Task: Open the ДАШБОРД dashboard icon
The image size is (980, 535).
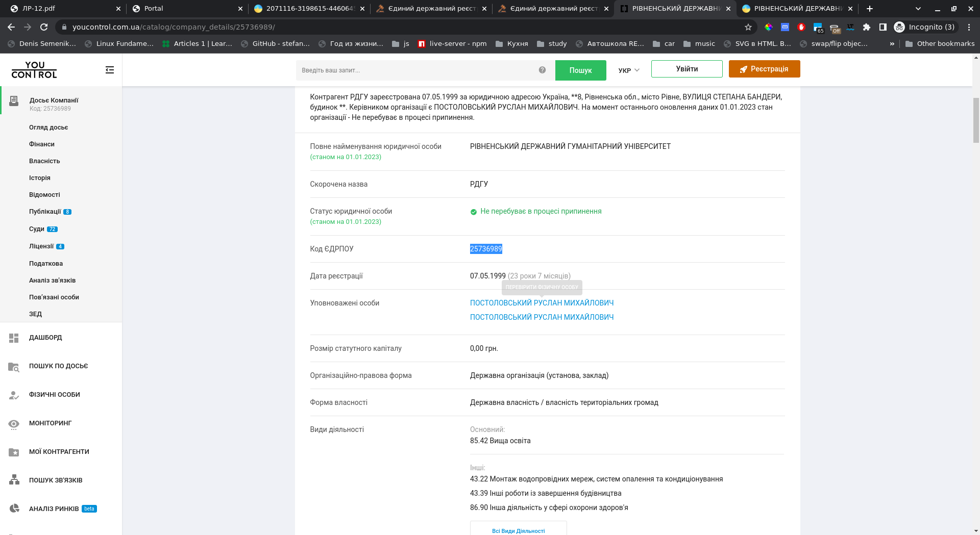Action: coord(14,338)
